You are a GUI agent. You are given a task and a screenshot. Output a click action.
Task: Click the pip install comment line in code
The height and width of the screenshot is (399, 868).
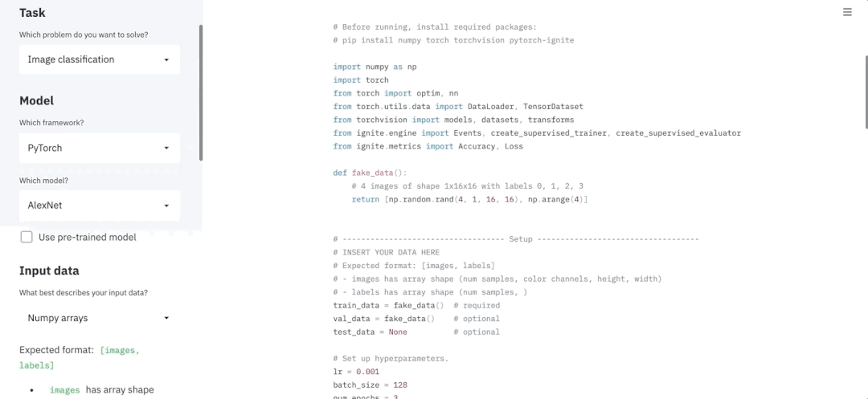click(453, 40)
